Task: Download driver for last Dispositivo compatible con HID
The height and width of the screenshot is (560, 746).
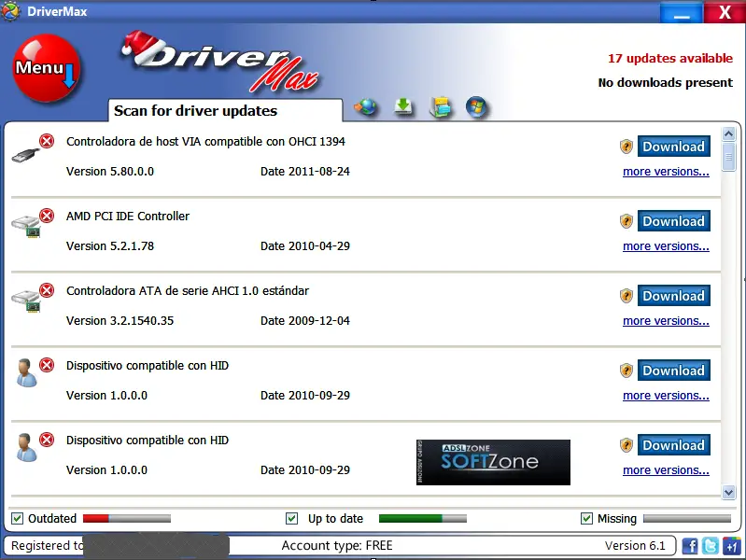Action: [674, 445]
